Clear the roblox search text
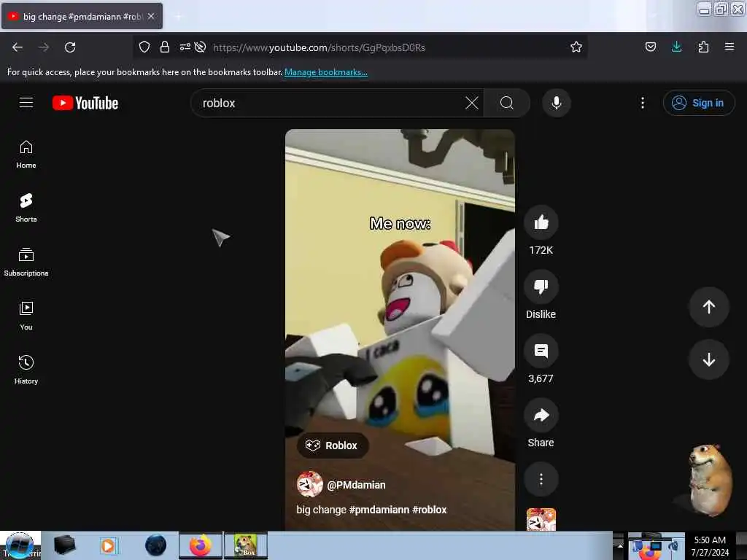The width and height of the screenshot is (747, 560). (472, 103)
